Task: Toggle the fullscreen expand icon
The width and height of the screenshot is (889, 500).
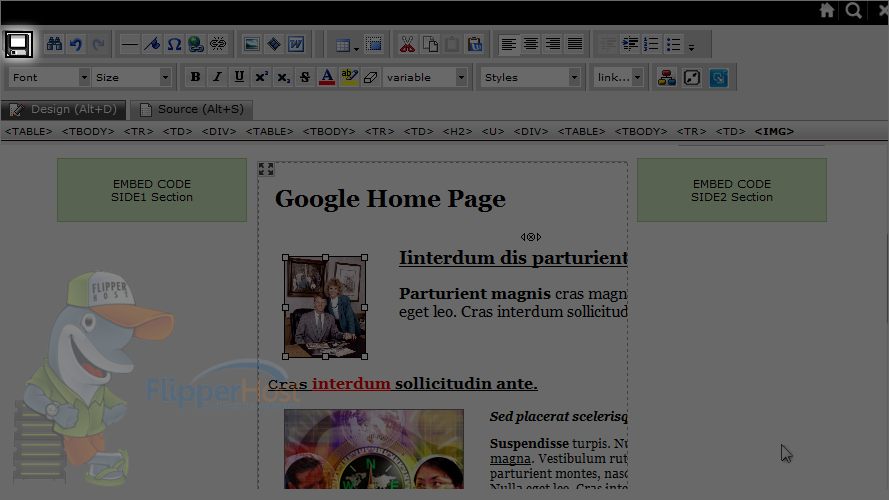Action: click(x=692, y=78)
